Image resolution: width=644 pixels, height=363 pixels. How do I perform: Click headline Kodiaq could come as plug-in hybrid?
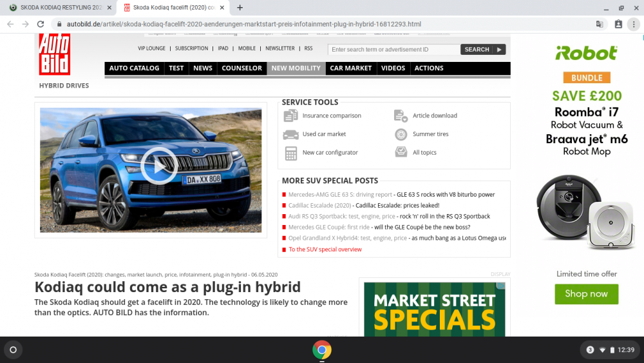pyautogui.click(x=167, y=287)
